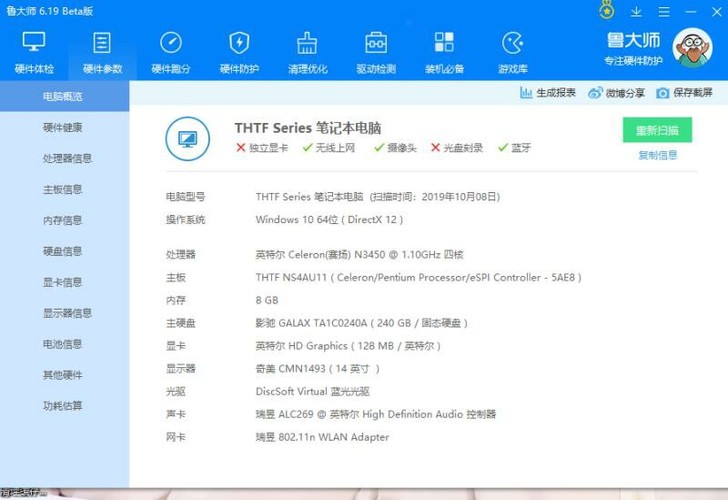The width and height of the screenshot is (728, 500).
Task: Open the hamburger main menu icon
Action: coord(664,12)
